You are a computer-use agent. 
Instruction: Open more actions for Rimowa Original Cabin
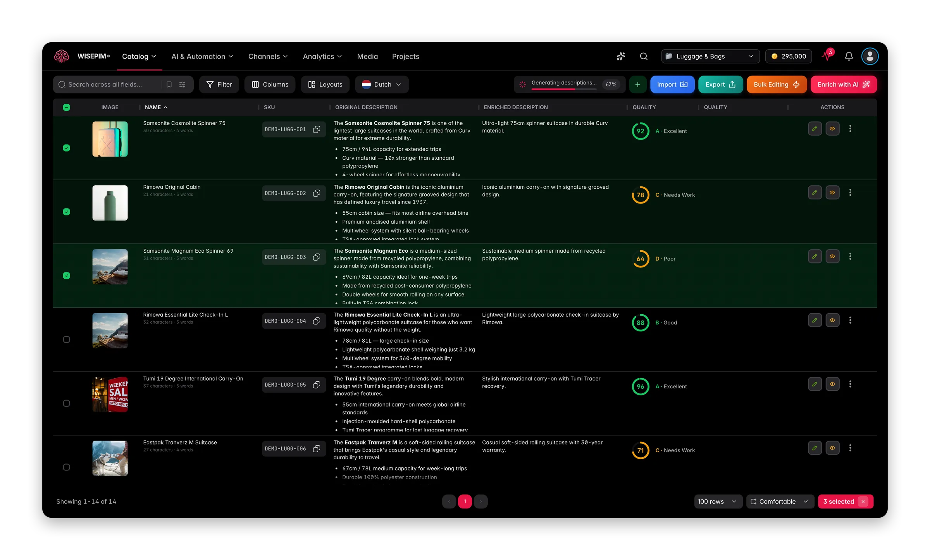point(850,193)
